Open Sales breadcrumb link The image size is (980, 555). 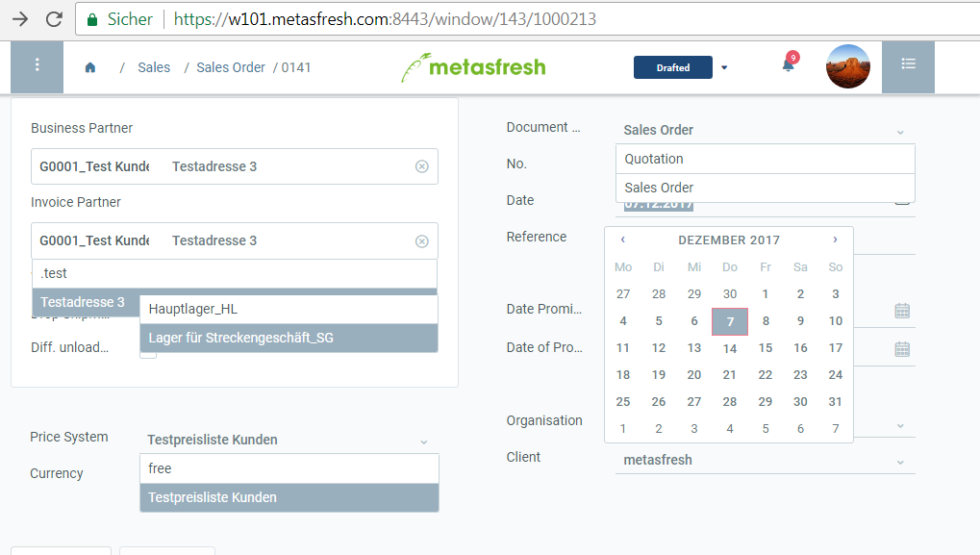click(x=154, y=67)
